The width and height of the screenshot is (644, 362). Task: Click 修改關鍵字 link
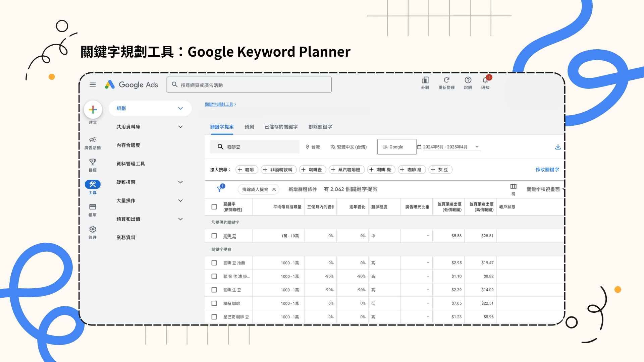[547, 170]
